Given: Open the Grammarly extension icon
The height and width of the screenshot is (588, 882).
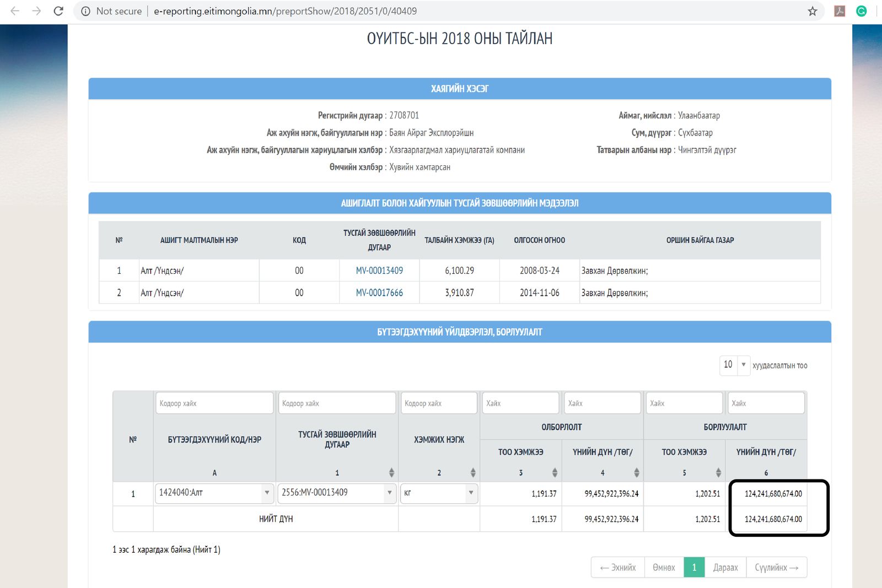Looking at the screenshot, I should pyautogui.click(x=861, y=11).
